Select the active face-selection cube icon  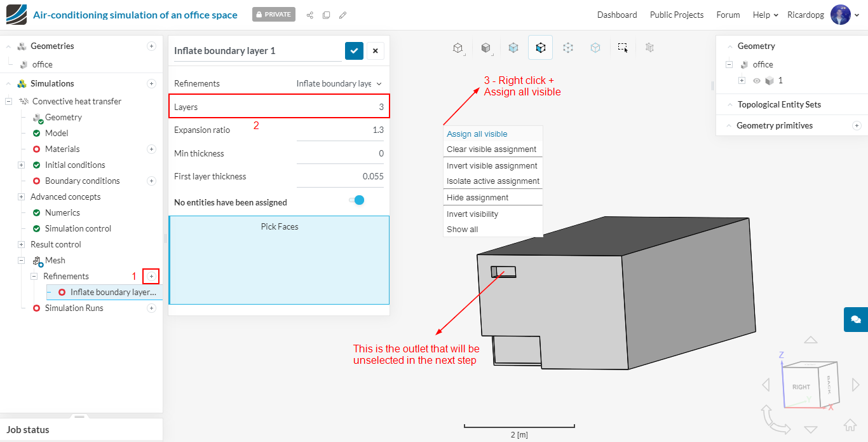(540, 48)
